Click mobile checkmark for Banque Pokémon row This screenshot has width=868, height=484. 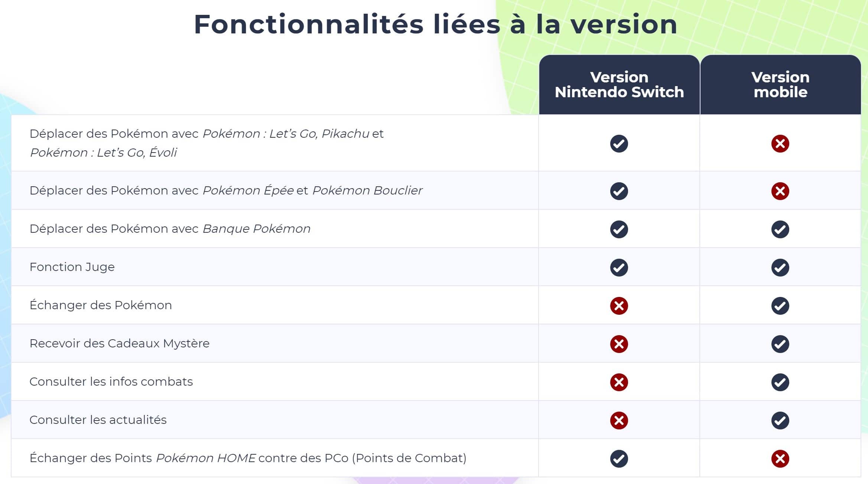(780, 229)
